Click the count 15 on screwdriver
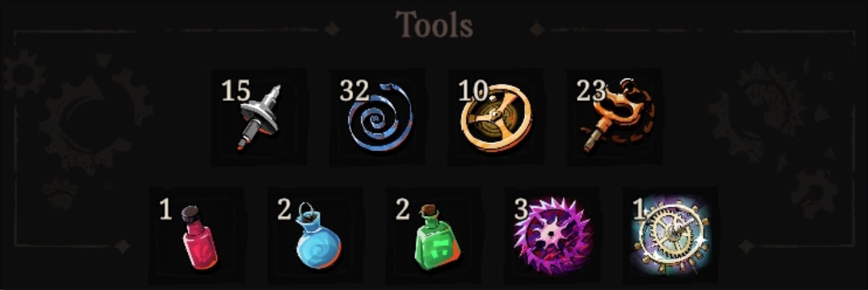This screenshot has width=868, height=290. pos(236,91)
